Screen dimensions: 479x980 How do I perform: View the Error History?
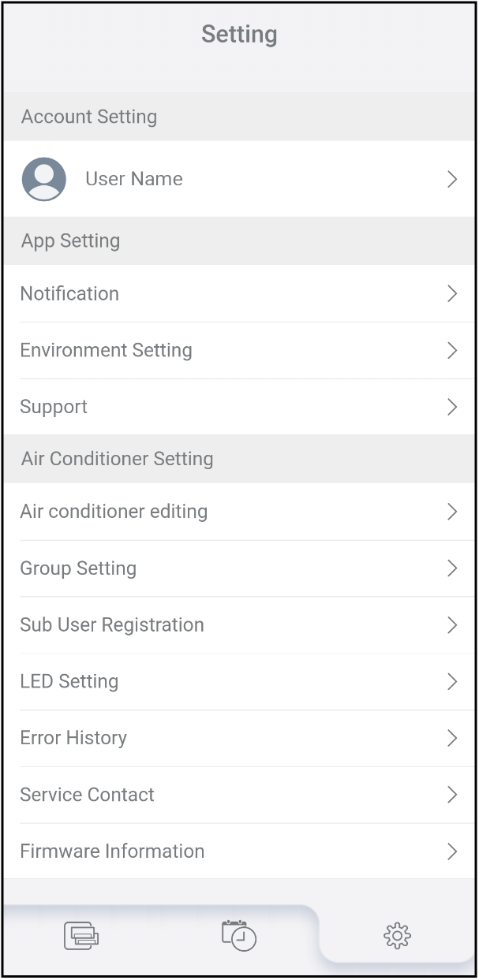(73, 739)
